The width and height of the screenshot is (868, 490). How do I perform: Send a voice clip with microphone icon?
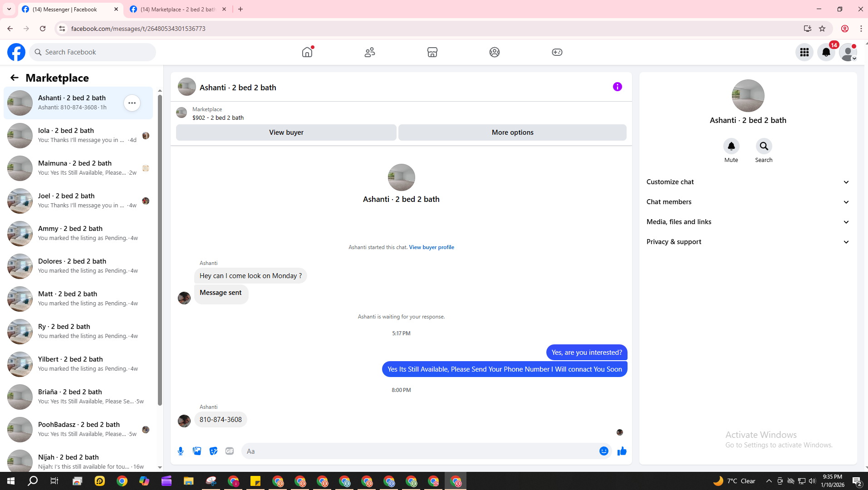(x=181, y=451)
